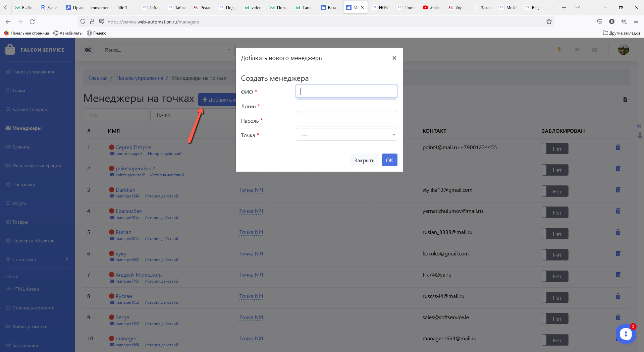Open the notifications bell icon

pos(577,50)
